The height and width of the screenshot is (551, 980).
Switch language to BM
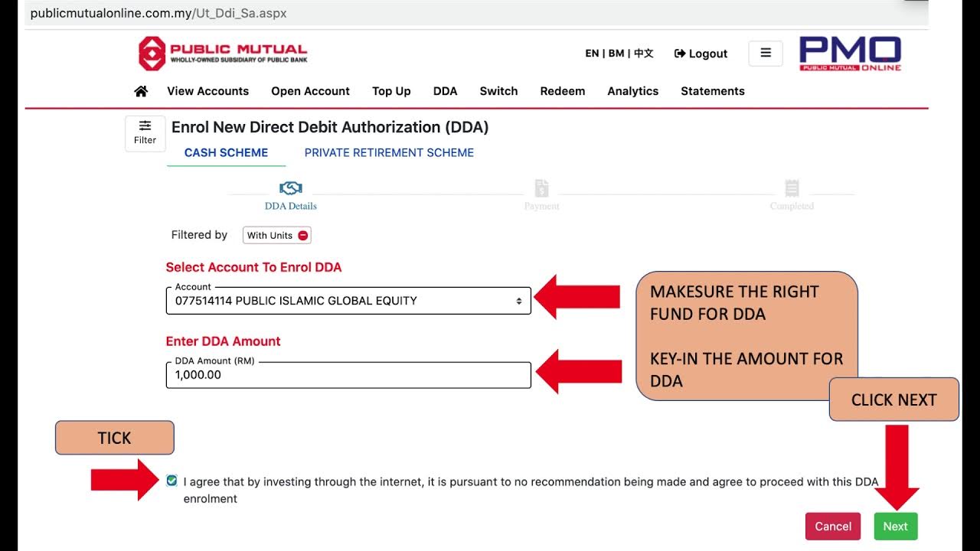(x=616, y=54)
